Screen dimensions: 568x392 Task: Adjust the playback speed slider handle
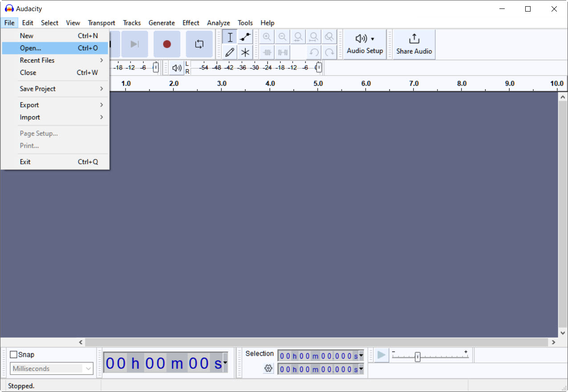tap(417, 357)
